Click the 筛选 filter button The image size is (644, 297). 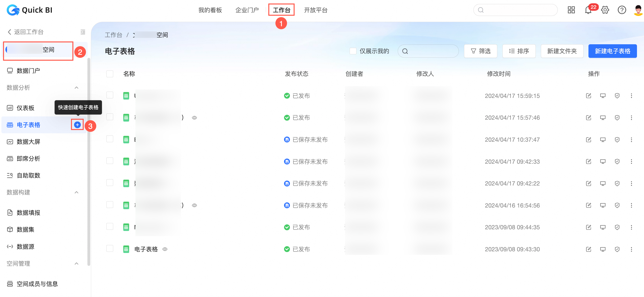click(x=480, y=51)
